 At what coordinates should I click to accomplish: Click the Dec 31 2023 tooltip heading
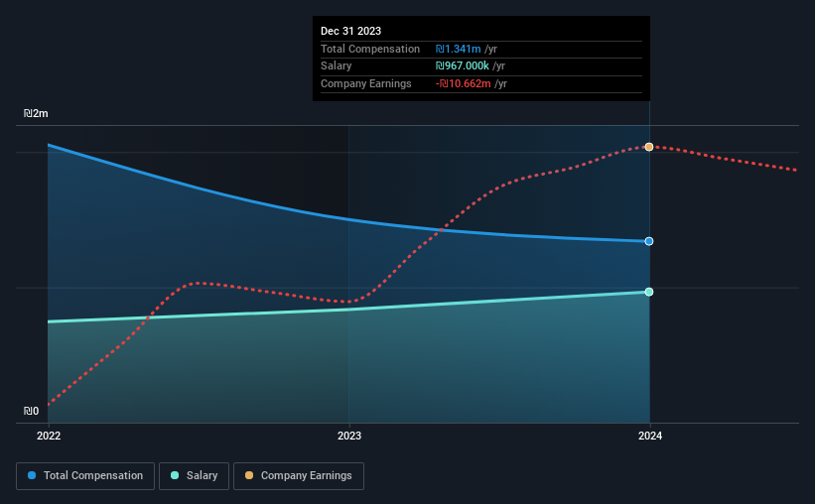click(350, 31)
